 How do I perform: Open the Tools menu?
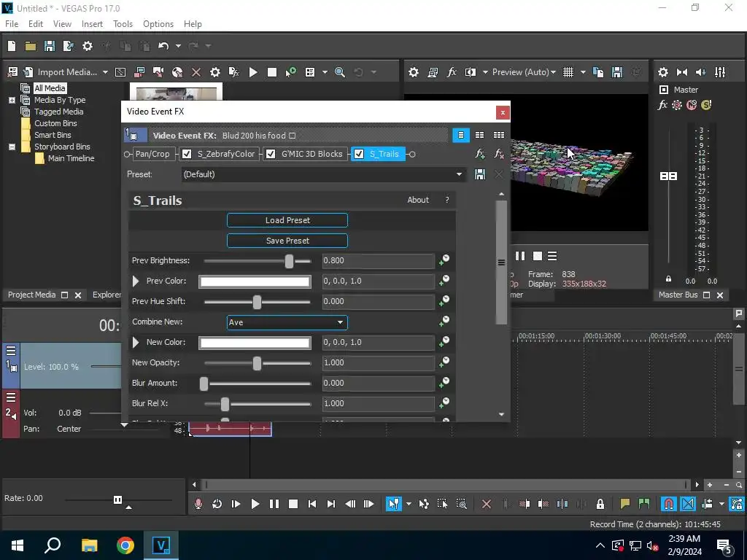pos(123,24)
